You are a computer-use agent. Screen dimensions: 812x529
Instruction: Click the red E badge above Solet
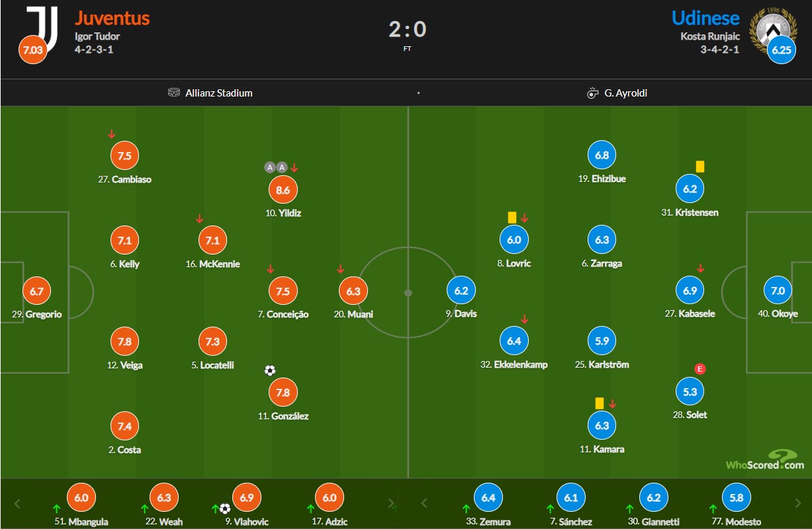(x=700, y=369)
